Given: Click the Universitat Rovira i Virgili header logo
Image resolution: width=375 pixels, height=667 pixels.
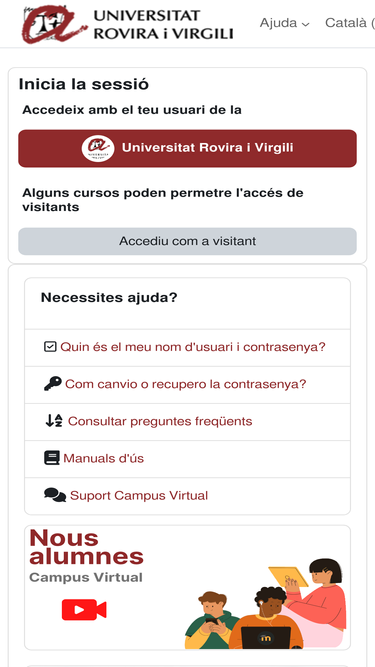Looking at the screenshot, I should [x=128, y=22].
